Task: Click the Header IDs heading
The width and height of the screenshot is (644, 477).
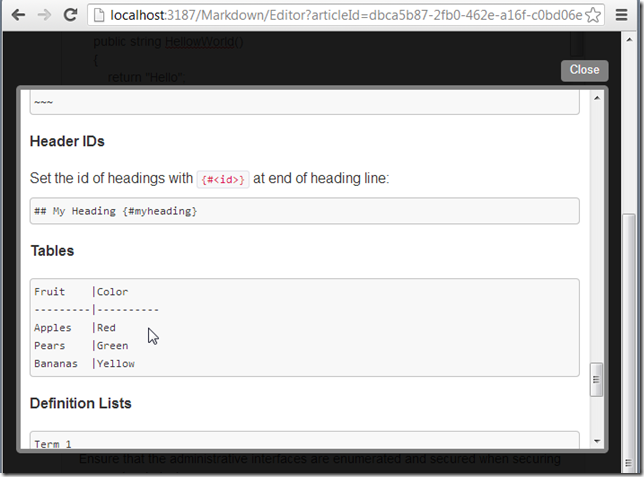Action: pos(67,141)
